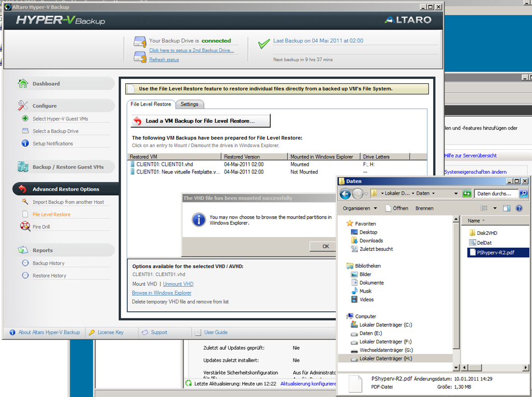532x397 pixels.
Task: Select the PShyperv-R2.pdf file
Action: [498, 253]
